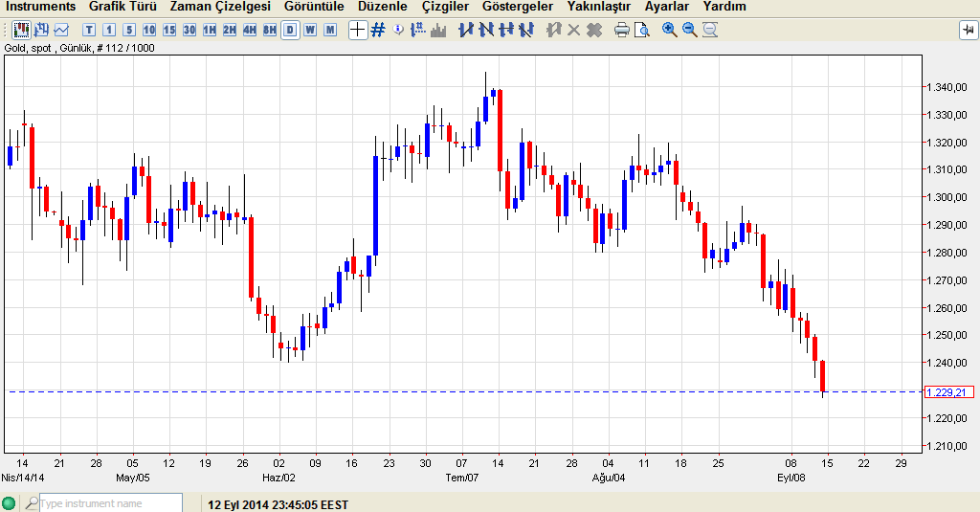Switch to tick timeframe T
980x512 pixels.
tap(89, 30)
